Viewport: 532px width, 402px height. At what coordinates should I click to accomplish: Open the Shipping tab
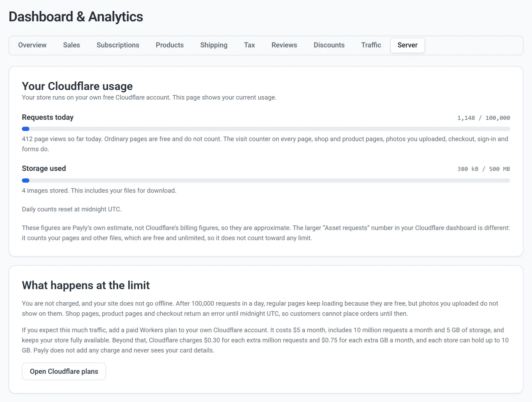click(214, 45)
